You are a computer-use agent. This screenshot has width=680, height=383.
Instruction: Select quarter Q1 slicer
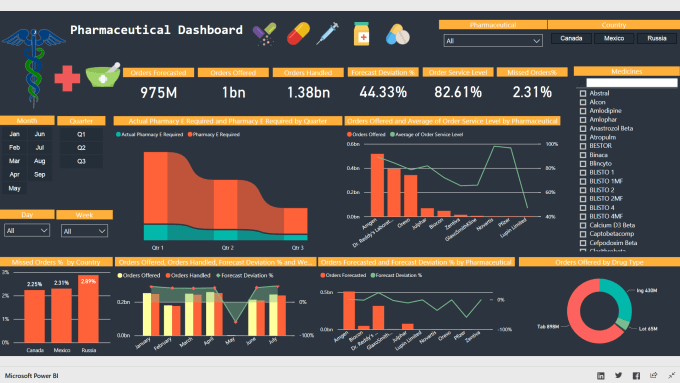coord(81,134)
